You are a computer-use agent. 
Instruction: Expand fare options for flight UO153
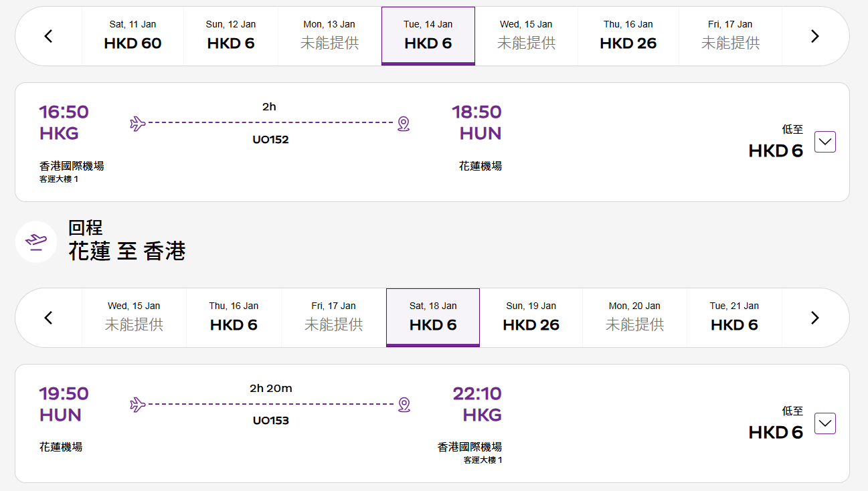tap(824, 423)
